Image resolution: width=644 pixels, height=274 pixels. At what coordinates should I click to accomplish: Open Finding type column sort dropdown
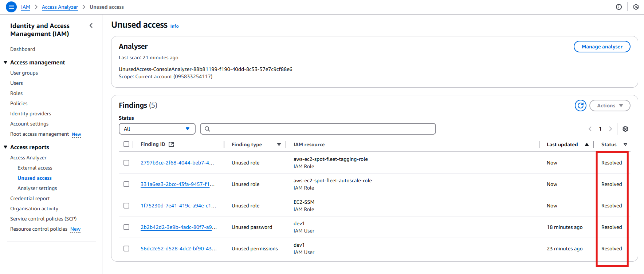tap(279, 144)
